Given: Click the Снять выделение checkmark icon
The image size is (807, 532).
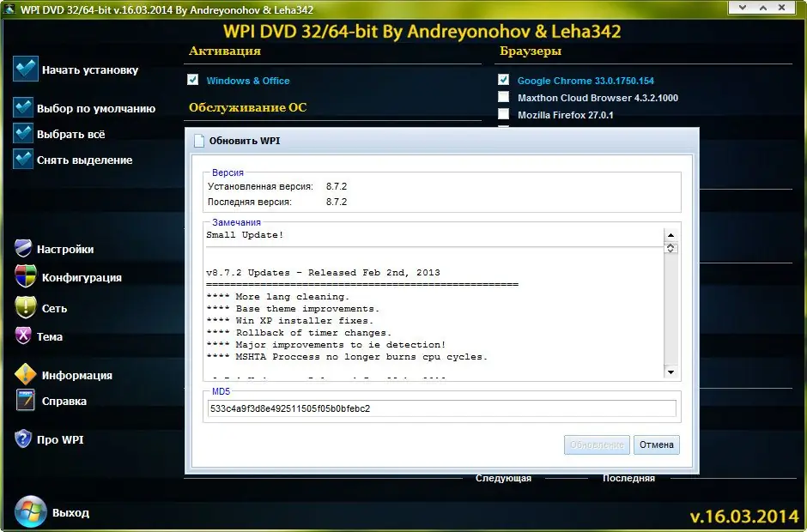Looking at the screenshot, I should coord(23,159).
